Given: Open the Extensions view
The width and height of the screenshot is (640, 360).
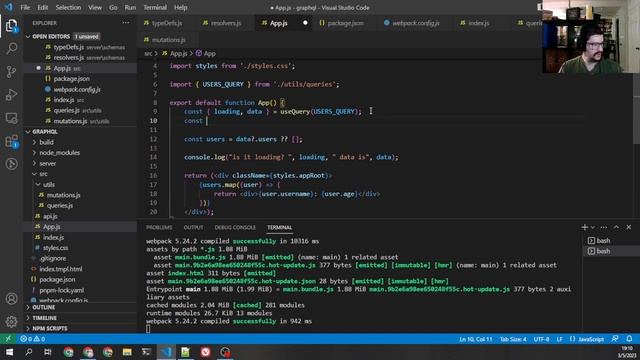Looking at the screenshot, I should pyautogui.click(x=11, y=141).
